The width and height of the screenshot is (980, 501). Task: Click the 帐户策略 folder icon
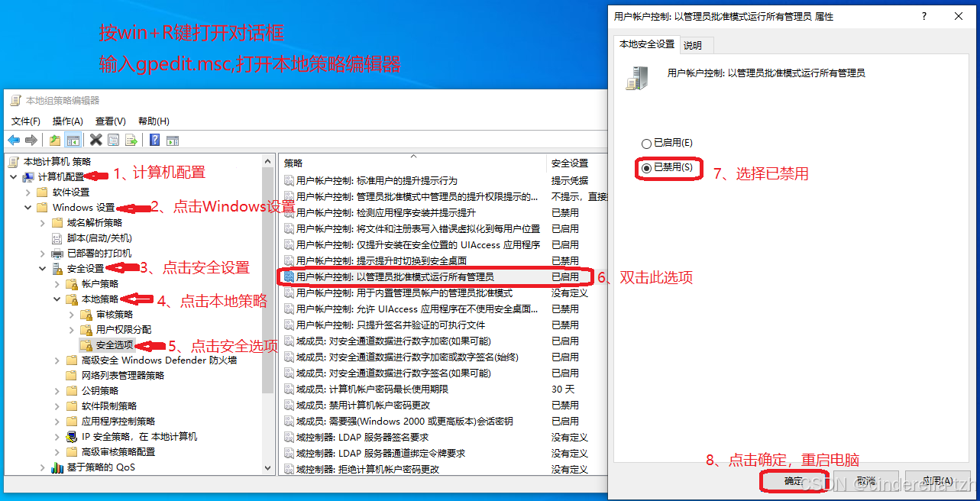click(72, 283)
